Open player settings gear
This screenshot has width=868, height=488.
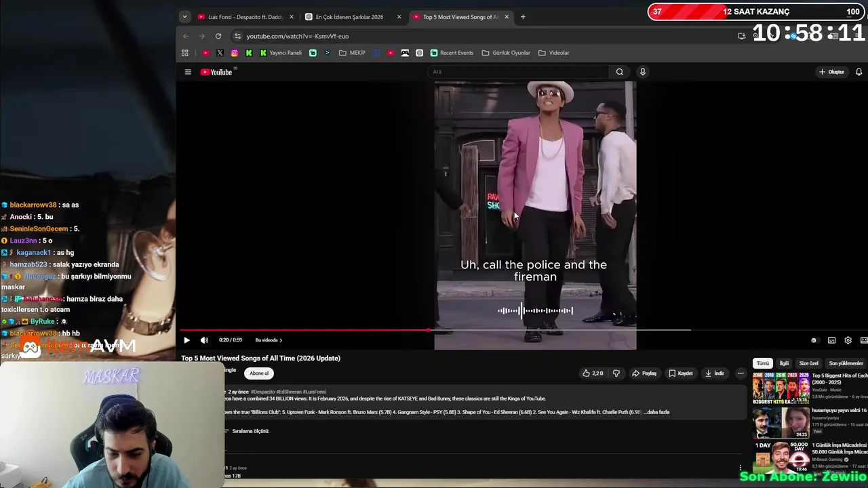848,340
